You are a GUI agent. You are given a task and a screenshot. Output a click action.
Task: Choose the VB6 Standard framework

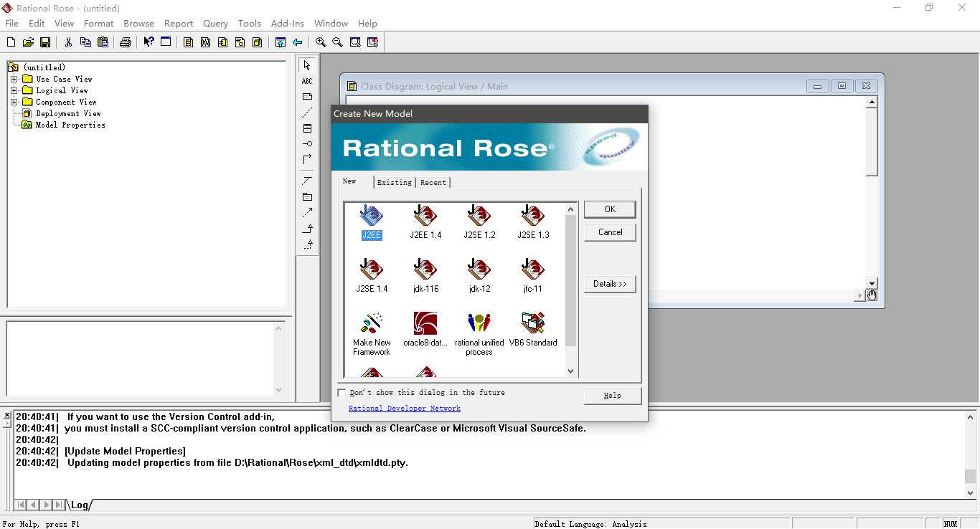533,330
